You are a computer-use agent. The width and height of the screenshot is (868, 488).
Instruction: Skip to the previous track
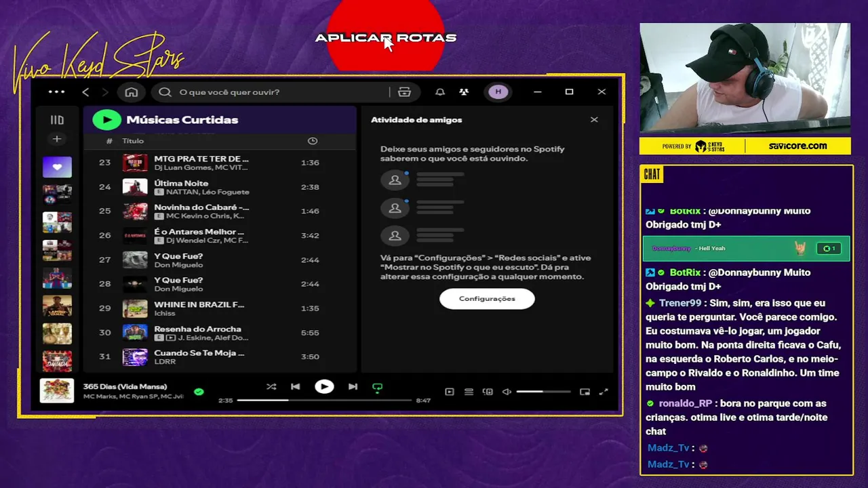(x=296, y=387)
